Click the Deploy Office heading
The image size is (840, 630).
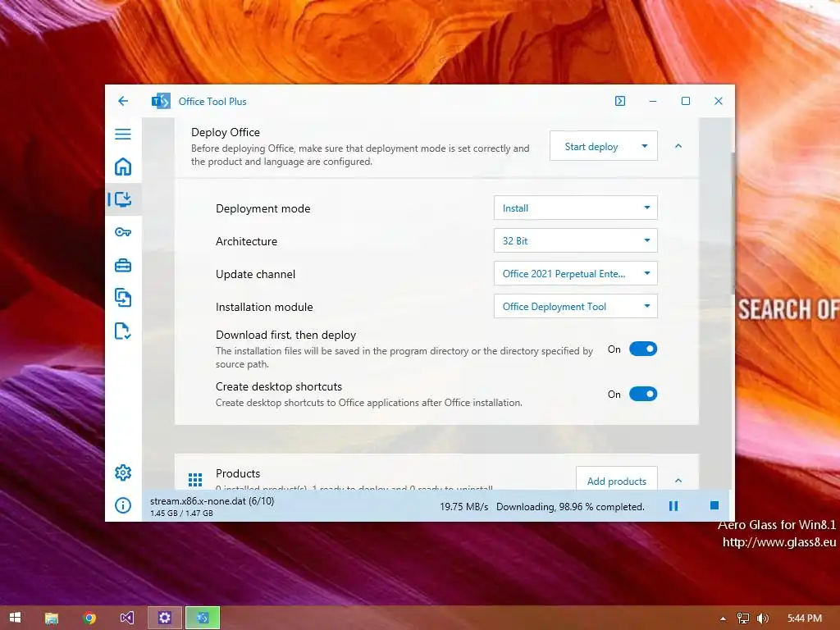point(226,132)
